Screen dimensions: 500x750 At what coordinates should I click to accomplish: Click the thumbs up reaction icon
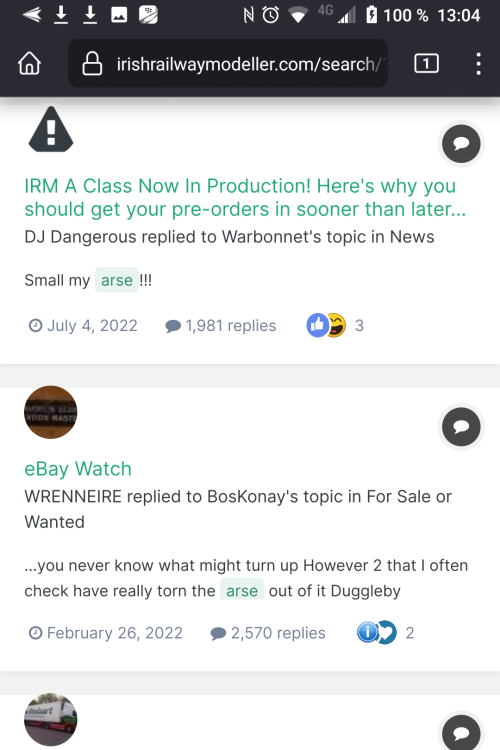pos(317,325)
